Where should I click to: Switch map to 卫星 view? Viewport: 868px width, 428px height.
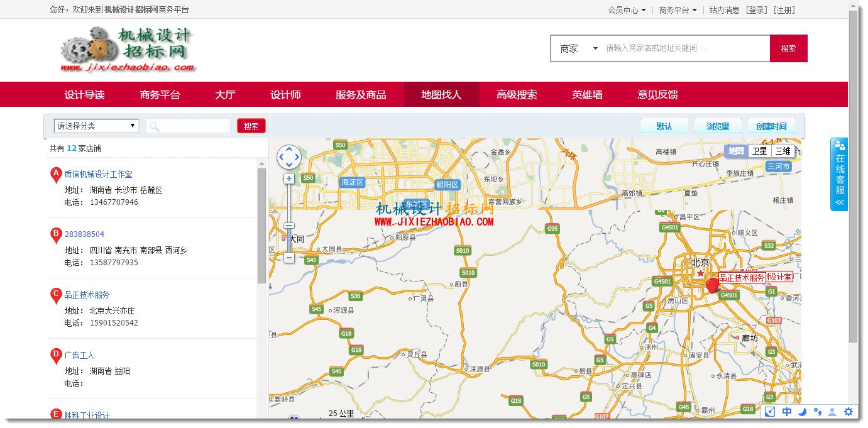tap(759, 151)
